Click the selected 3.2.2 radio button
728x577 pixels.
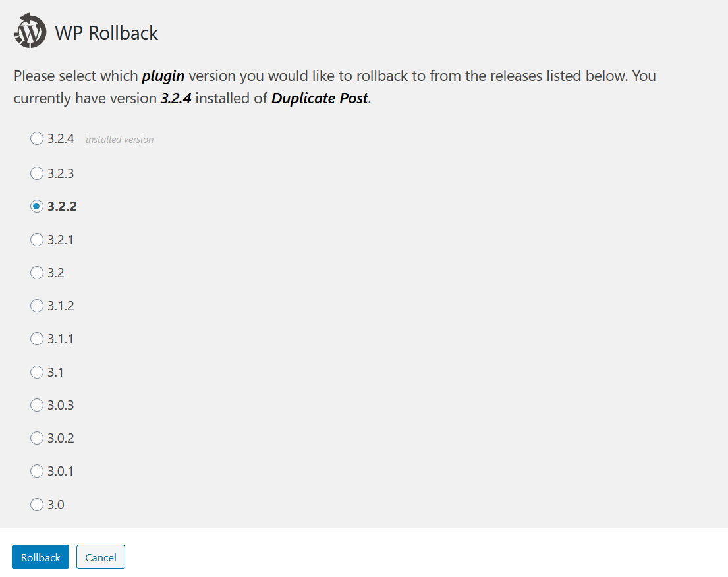point(37,206)
